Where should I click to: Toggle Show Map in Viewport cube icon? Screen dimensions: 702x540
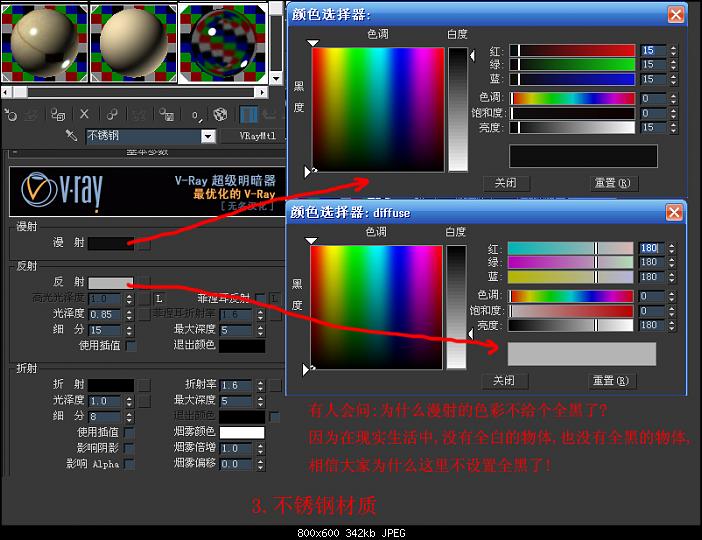[220, 115]
